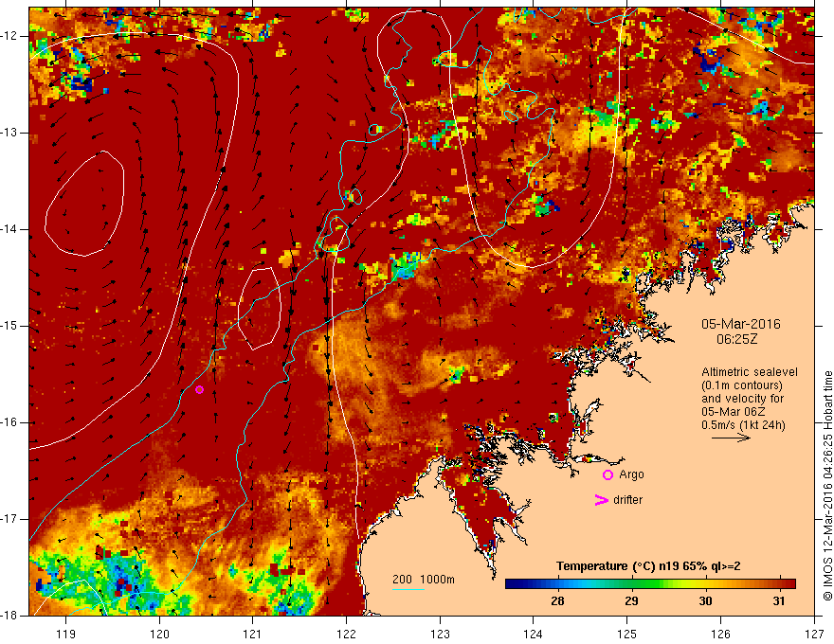Click the longitude label 123

point(440,634)
